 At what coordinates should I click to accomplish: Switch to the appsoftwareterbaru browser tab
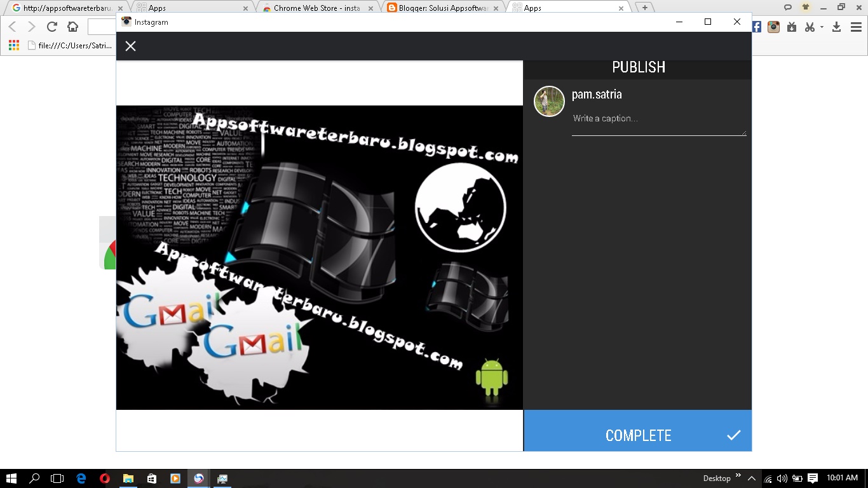click(67, 8)
